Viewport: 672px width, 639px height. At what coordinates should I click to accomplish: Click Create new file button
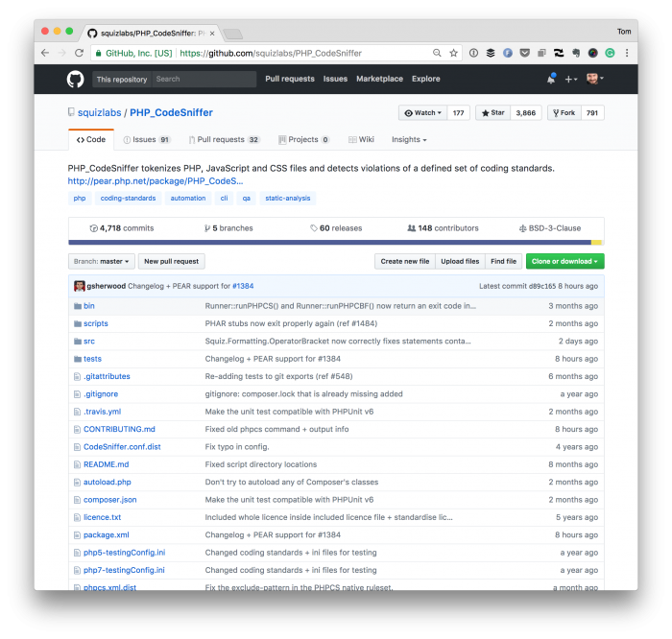pos(404,261)
